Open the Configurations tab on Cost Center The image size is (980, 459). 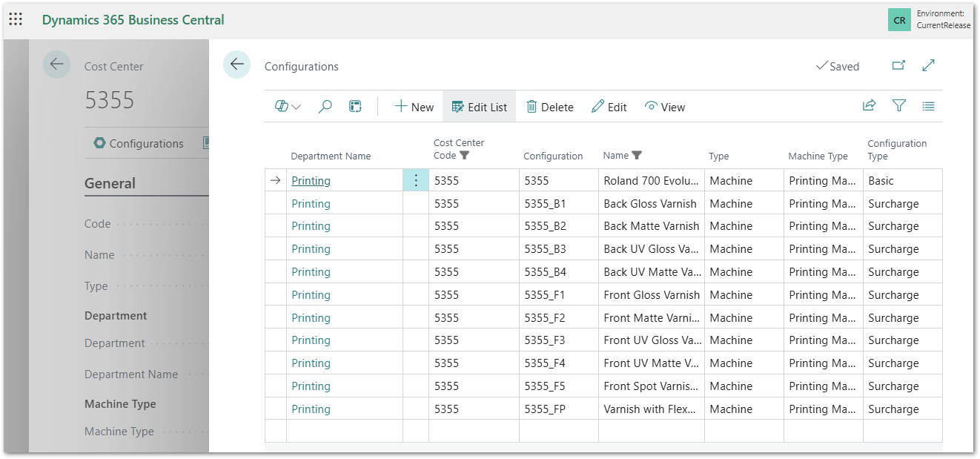[x=138, y=143]
